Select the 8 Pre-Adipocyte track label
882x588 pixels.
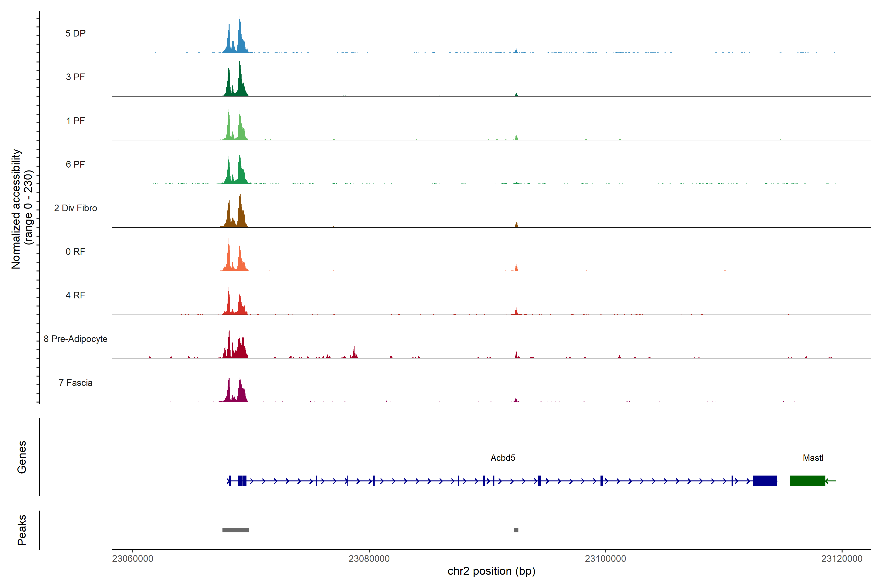pos(75,339)
